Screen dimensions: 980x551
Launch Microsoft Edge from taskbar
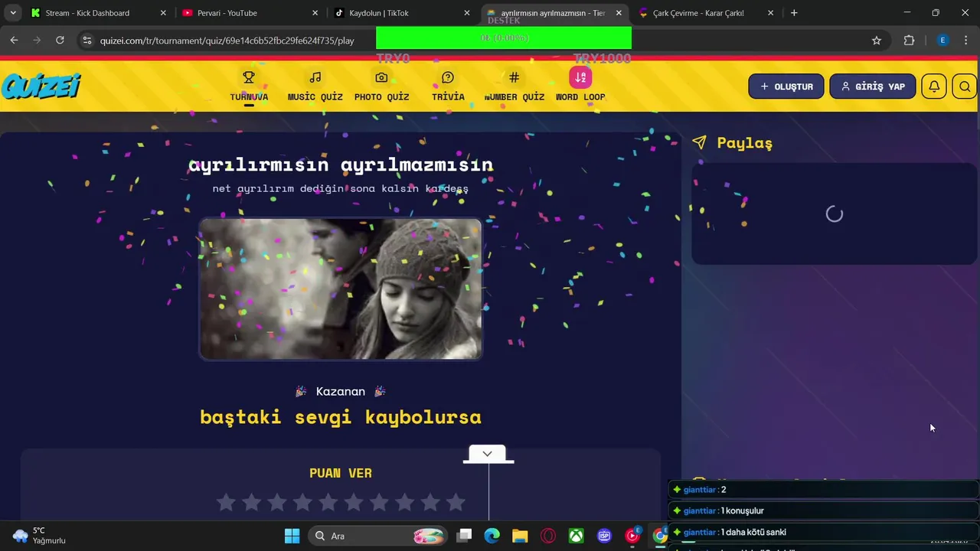pyautogui.click(x=492, y=536)
